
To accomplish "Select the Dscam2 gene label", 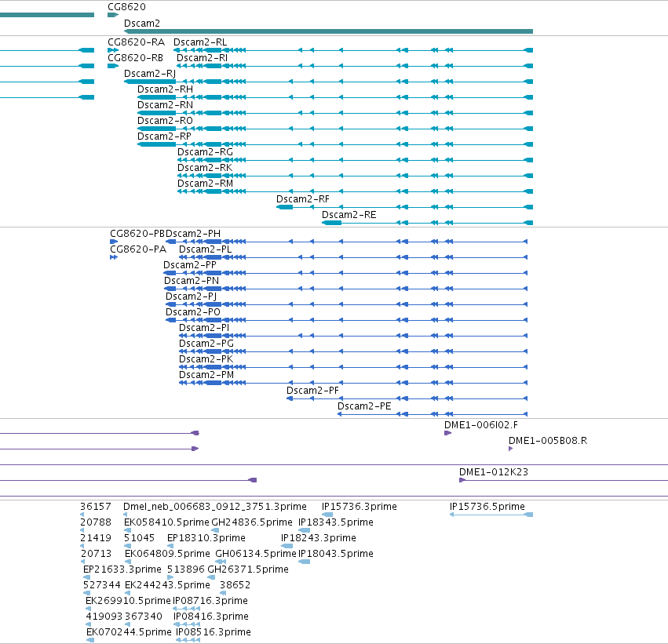I will 142,24.
